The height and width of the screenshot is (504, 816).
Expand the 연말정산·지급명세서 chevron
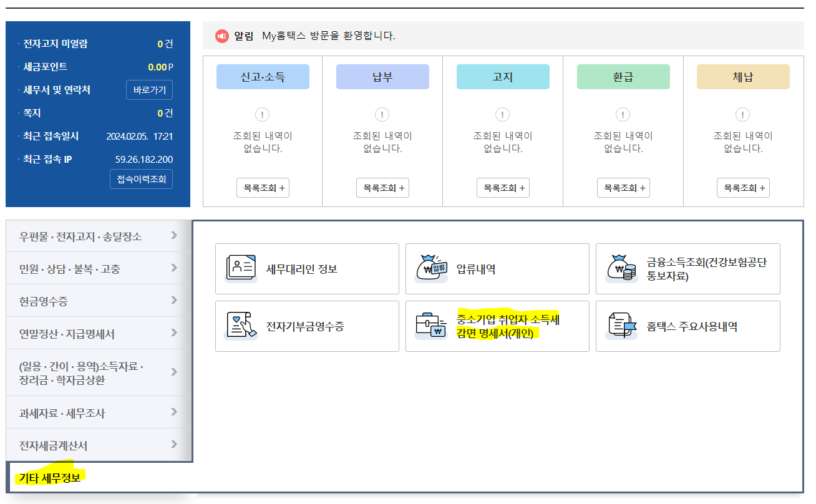(174, 333)
